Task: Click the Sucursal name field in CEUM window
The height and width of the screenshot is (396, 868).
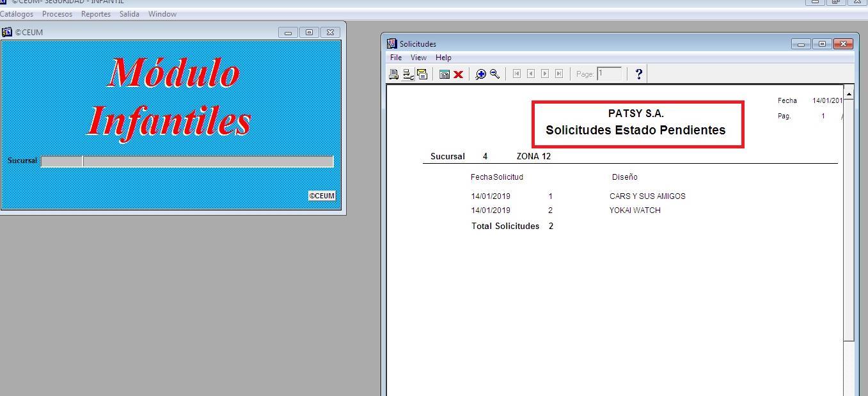Action: 209,161
